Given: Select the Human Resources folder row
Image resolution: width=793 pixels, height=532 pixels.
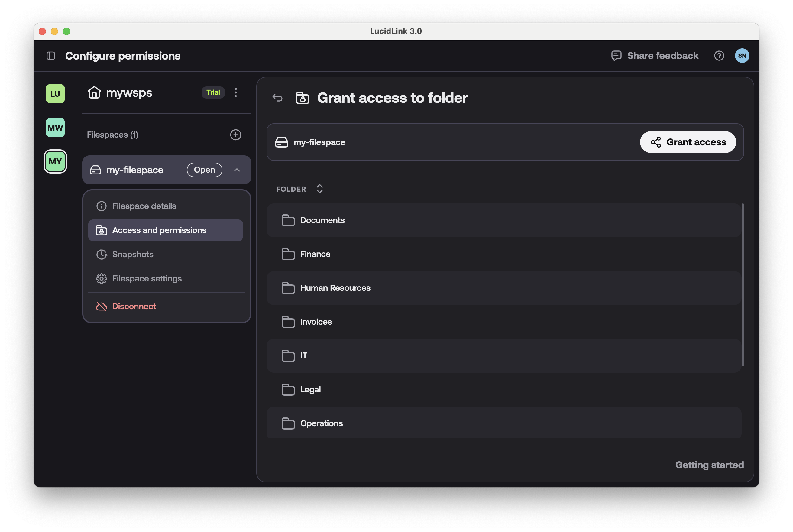Looking at the screenshot, I should 504,288.
